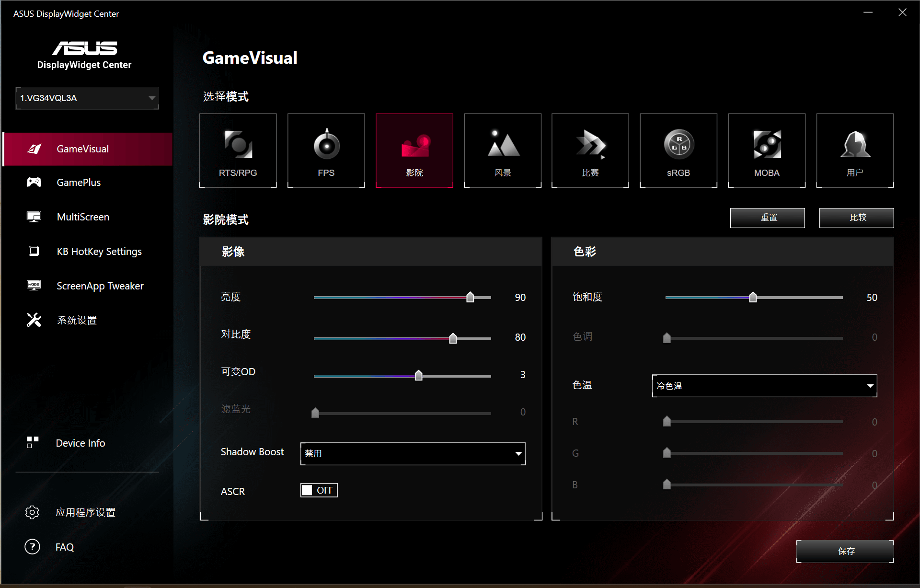The image size is (920, 588).
Task: Open Device Info link
Action: pyautogui.click(x=80, y=443)
